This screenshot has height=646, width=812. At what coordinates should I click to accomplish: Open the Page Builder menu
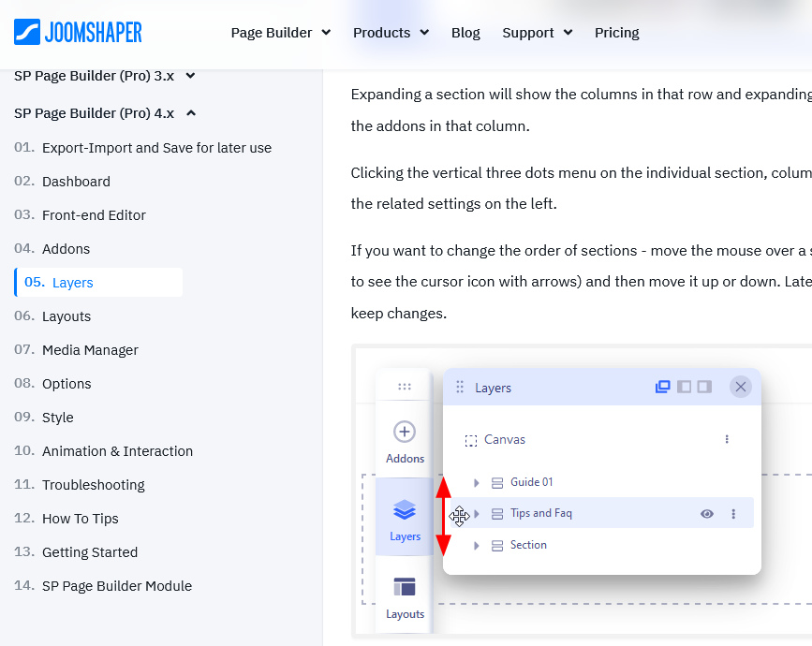(x=272, y=33)
